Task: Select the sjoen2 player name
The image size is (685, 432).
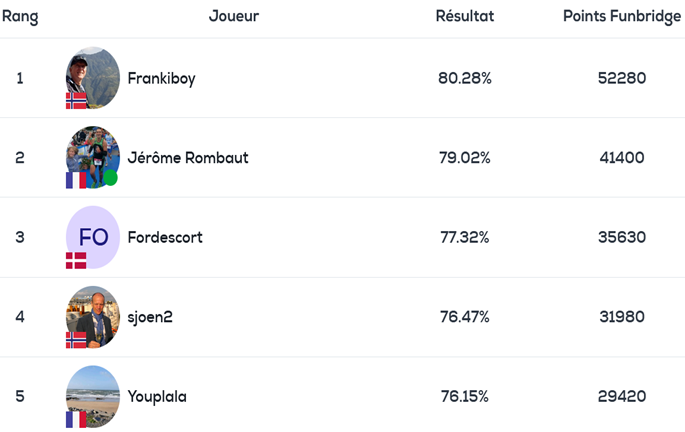Action: coord(152,317)
